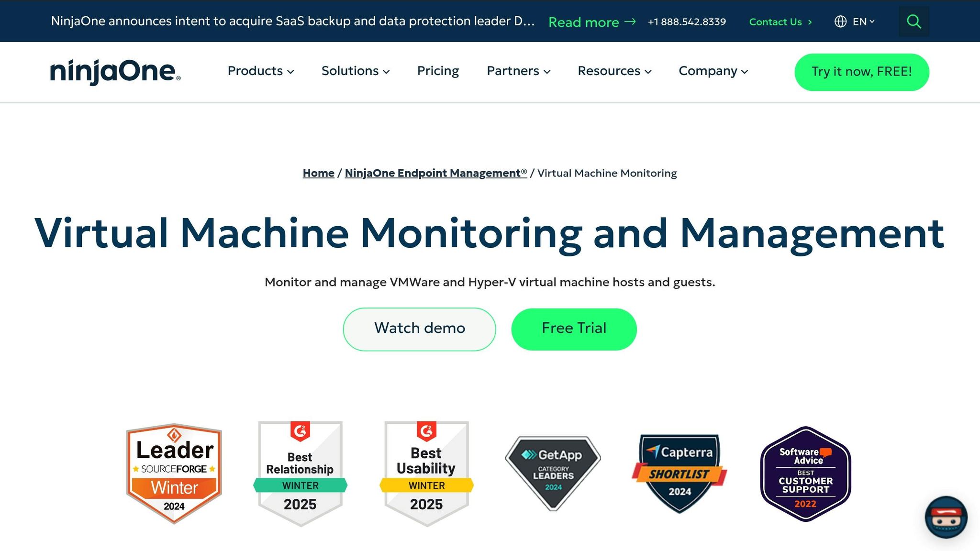Click the ninjaOne logo
980x551 pixels.
(114, 71)
